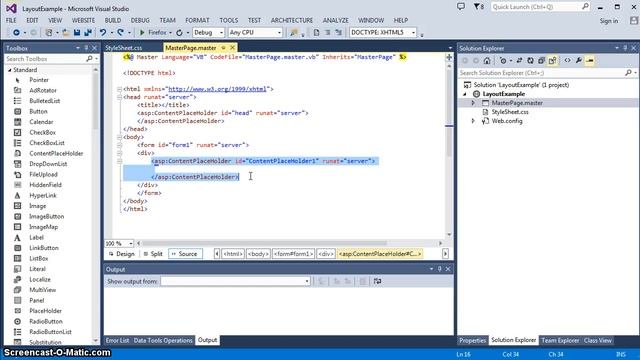640x360 pixels.
Task: Collapse the body tag outlining marker
Action: 120,137
